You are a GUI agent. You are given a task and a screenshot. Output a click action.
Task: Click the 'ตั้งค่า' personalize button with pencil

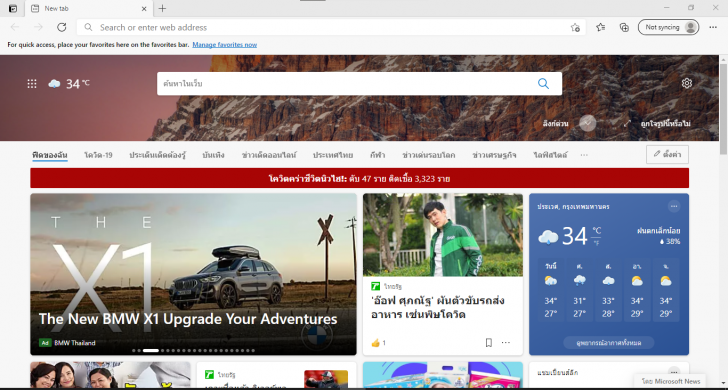tap(667, 155)
